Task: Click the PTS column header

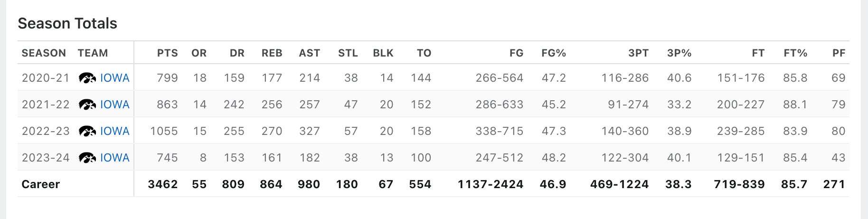Action: [x=167, y=53]
